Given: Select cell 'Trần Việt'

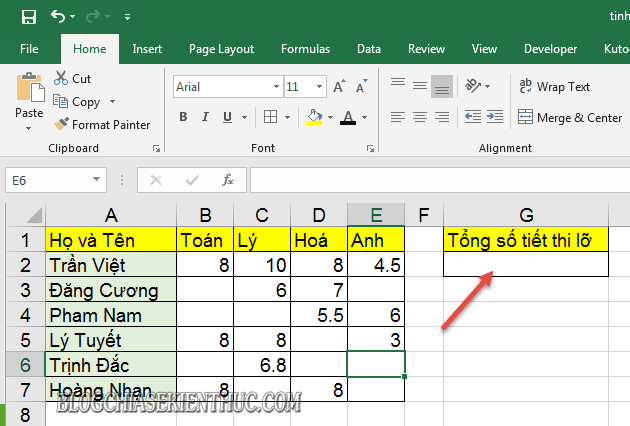Looking at the screenshot, I should pos(111,264).
